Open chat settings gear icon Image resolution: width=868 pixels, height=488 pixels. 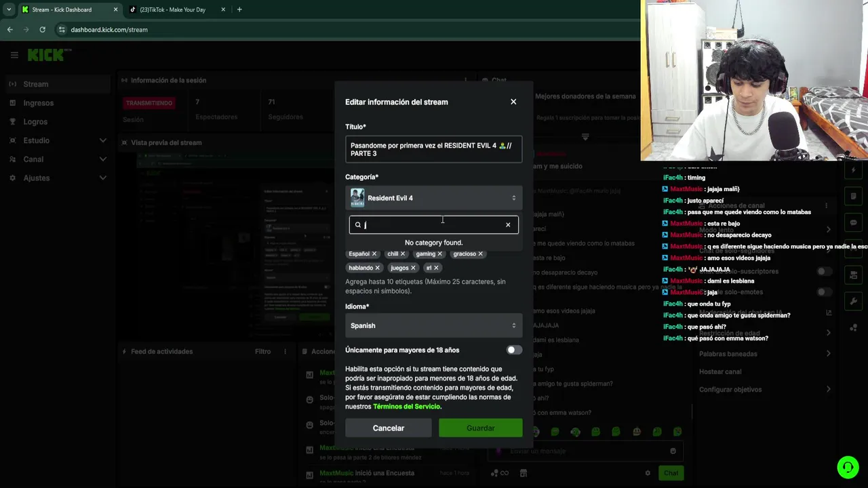tap(648, 473)
